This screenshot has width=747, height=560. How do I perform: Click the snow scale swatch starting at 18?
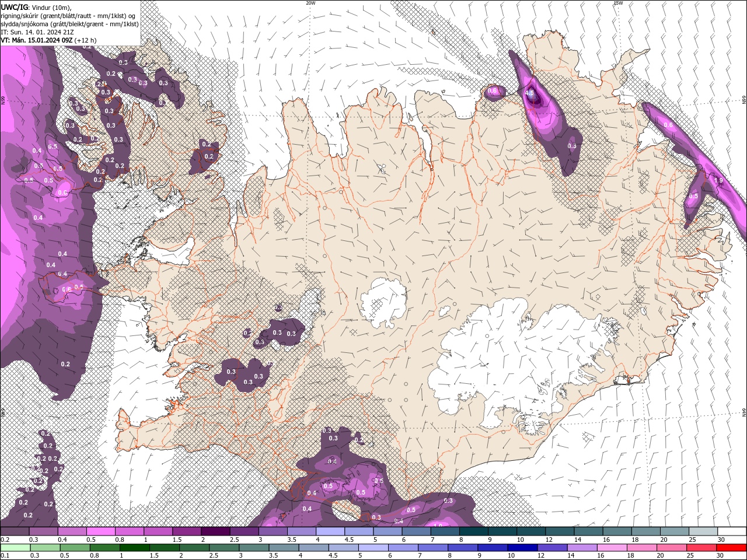646,531
